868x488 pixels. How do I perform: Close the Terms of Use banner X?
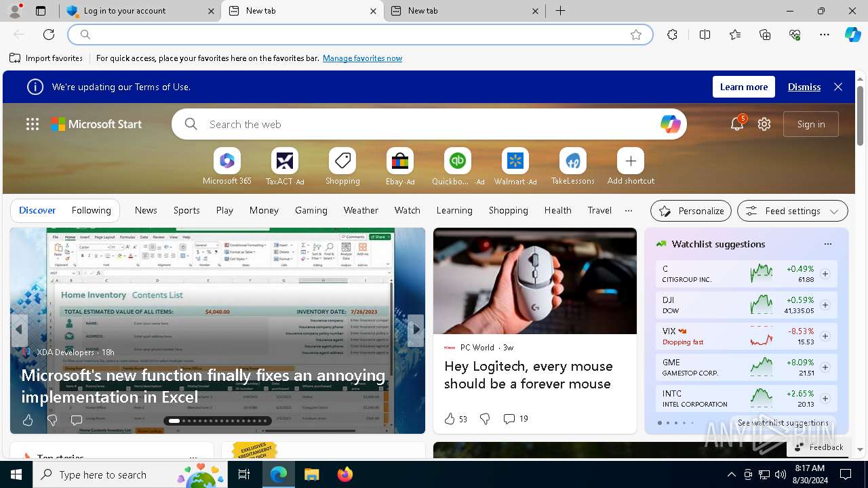[838, 87]
